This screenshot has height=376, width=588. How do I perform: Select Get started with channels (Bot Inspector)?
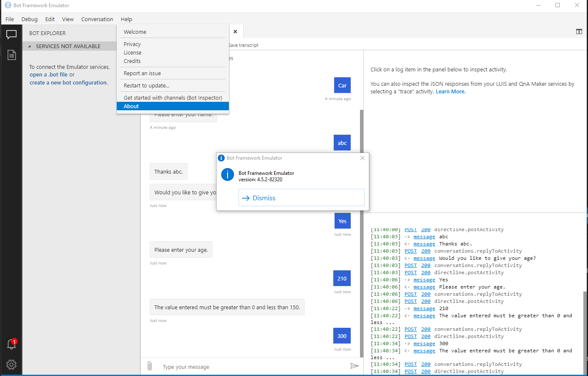tap(172, 98)
